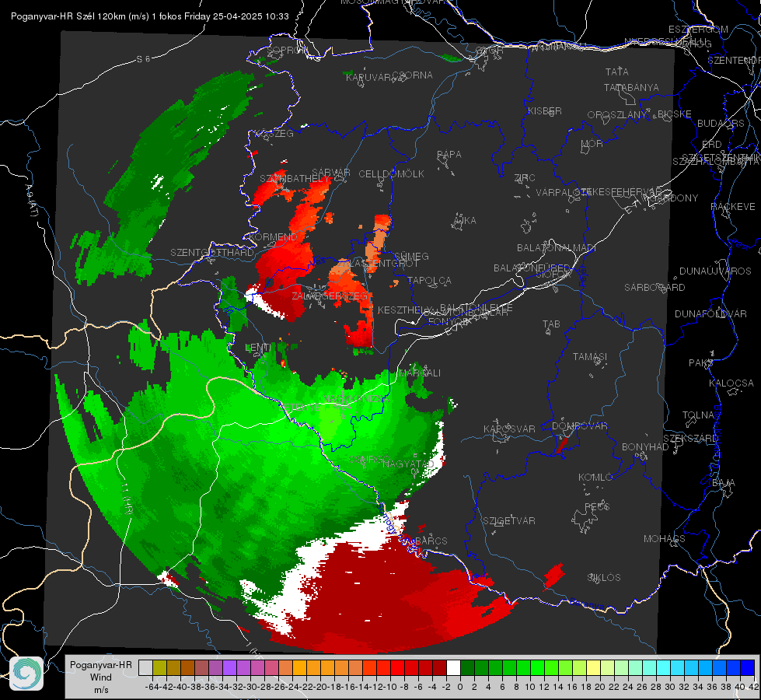Click the KOMLO city label

[595, 478]
